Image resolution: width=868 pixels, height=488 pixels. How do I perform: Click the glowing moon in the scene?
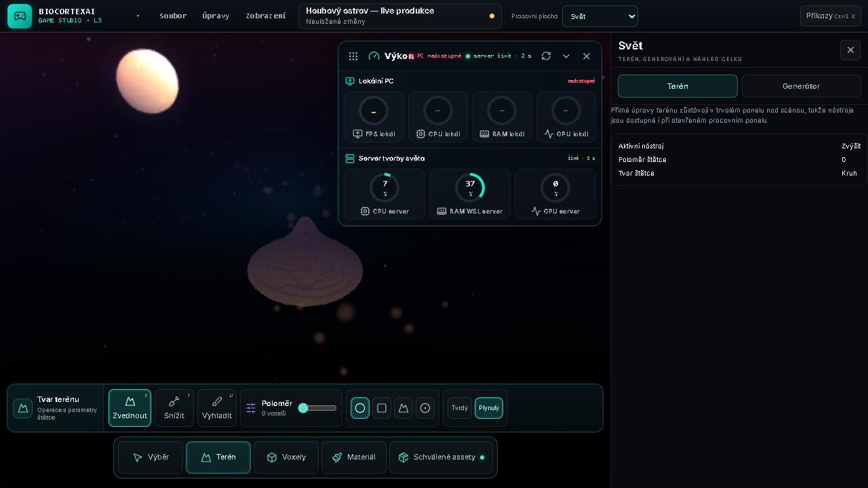pyautogui.click(x=147, y=80)
